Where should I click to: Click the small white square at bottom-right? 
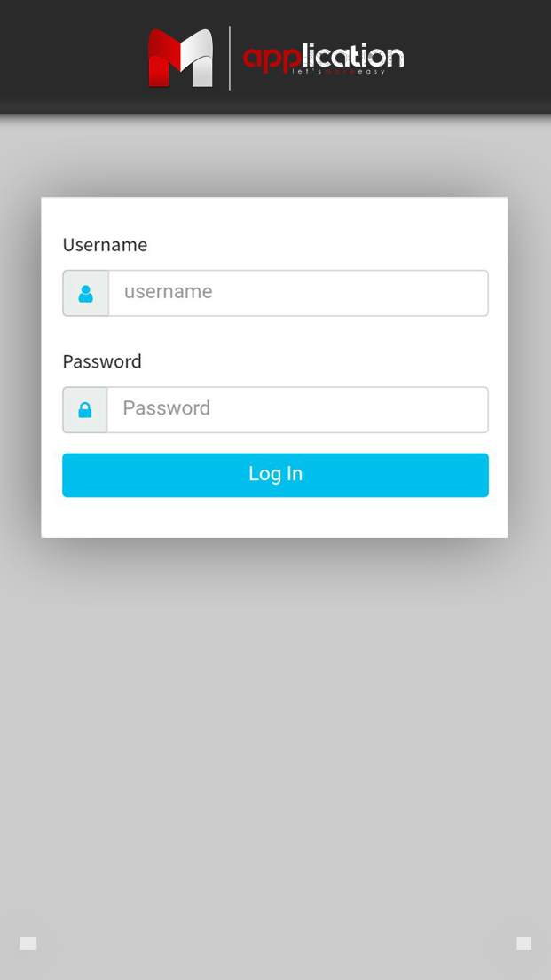coord(523,944)
